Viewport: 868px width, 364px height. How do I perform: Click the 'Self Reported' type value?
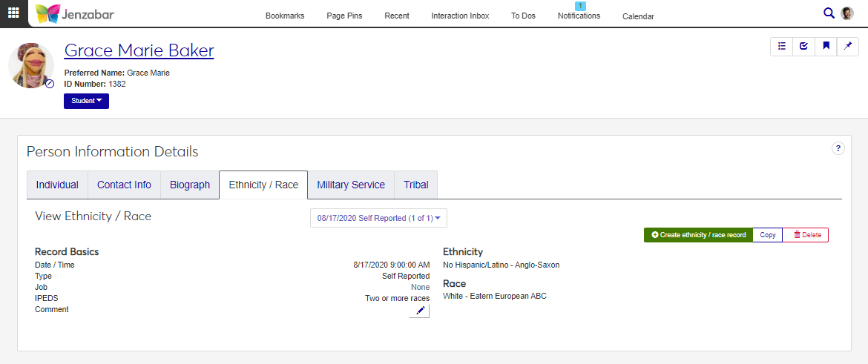406,276
